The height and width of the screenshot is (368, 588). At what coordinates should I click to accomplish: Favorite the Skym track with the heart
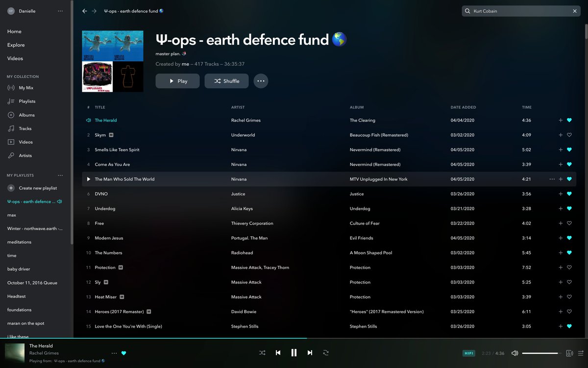click(x=569, y=135)
